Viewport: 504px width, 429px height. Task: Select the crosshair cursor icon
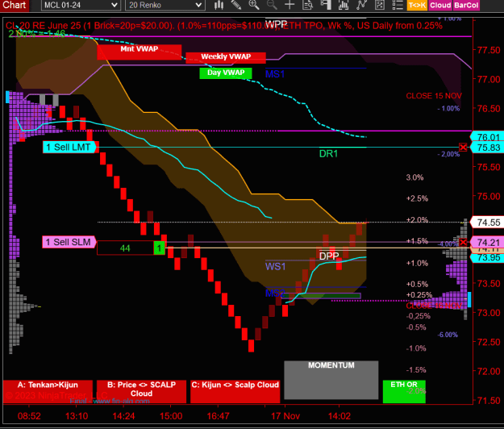pos(289,5)
